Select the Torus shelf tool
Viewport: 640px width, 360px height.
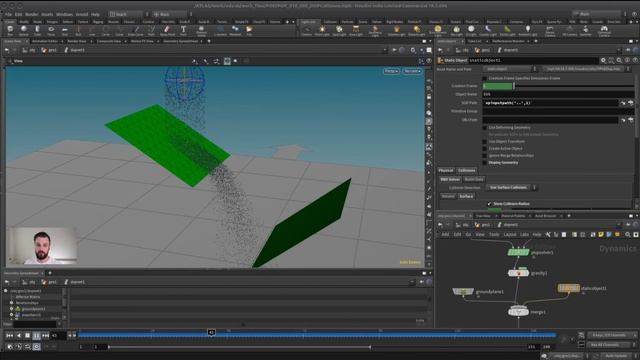pos(51,30)
